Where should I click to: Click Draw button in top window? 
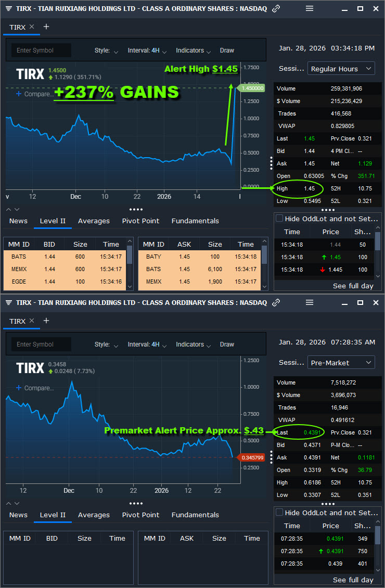(x=227, y=50)
